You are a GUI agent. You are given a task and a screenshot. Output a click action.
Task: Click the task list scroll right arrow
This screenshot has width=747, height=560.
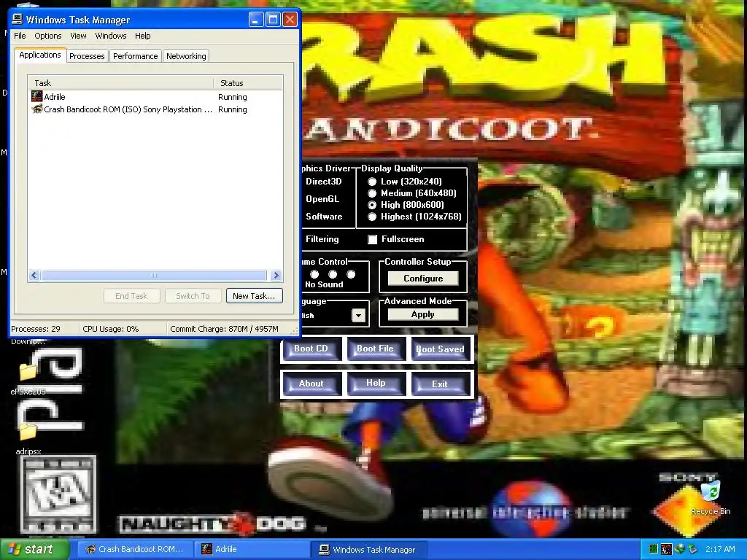pyautogui.click(x=276, y=275)
